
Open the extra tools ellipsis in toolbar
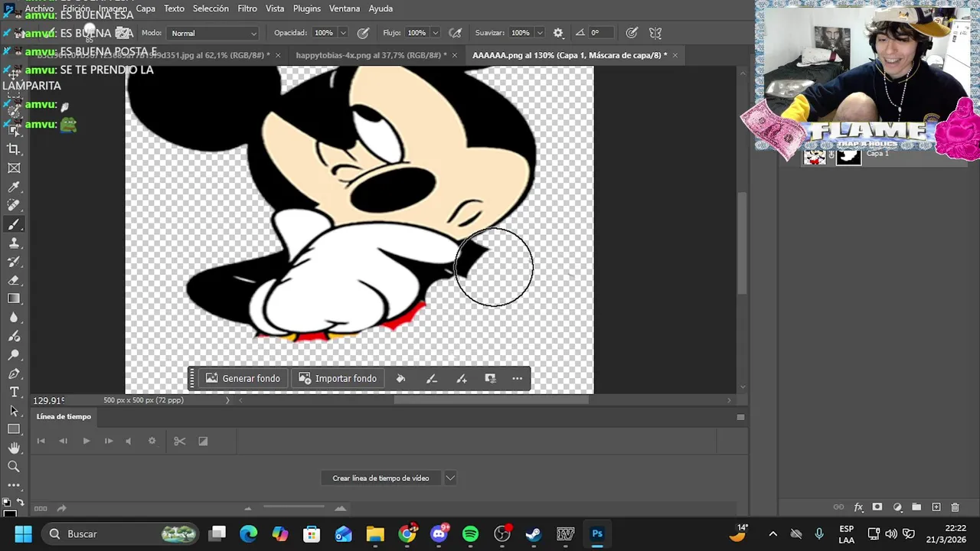coord(14,484)
